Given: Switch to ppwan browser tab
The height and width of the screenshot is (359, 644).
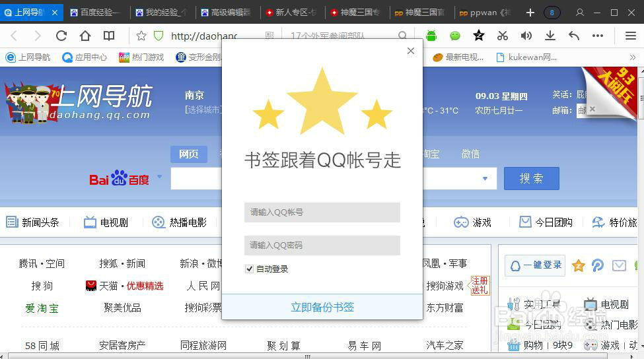Looking at the screenshot, I should coord(486,13).
